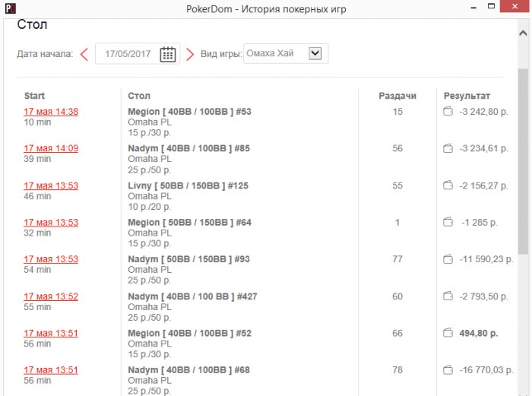Click the PokerDom app icon in title bar
This screenshot has width=532, height=396.
[8, 8]
